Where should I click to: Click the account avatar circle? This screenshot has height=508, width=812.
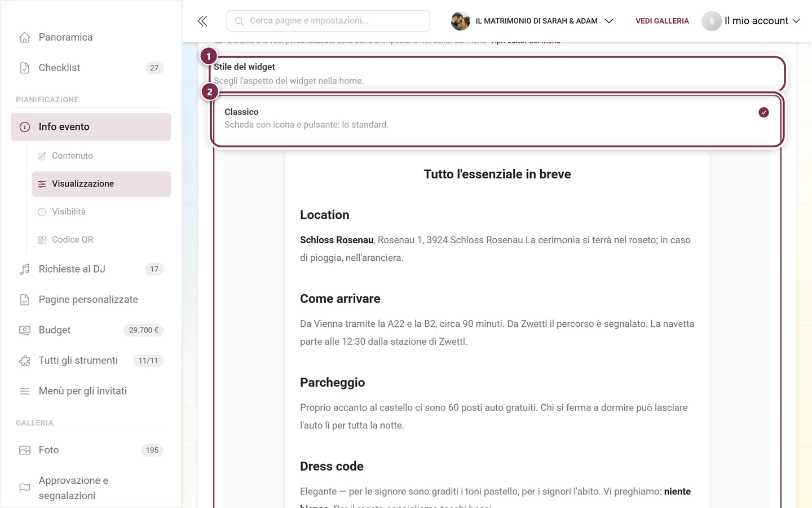pyautogui.click(x=712, y=21)
